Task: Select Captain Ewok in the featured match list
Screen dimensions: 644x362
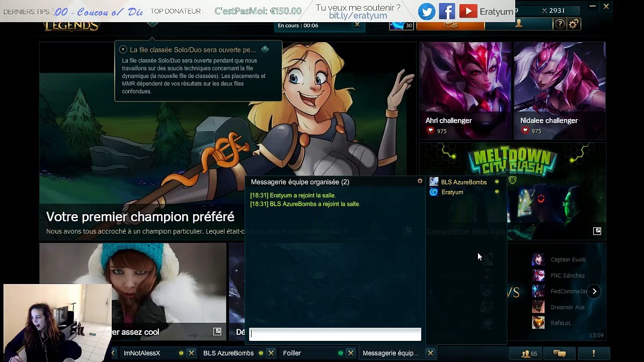Action: tap(568, 259)
